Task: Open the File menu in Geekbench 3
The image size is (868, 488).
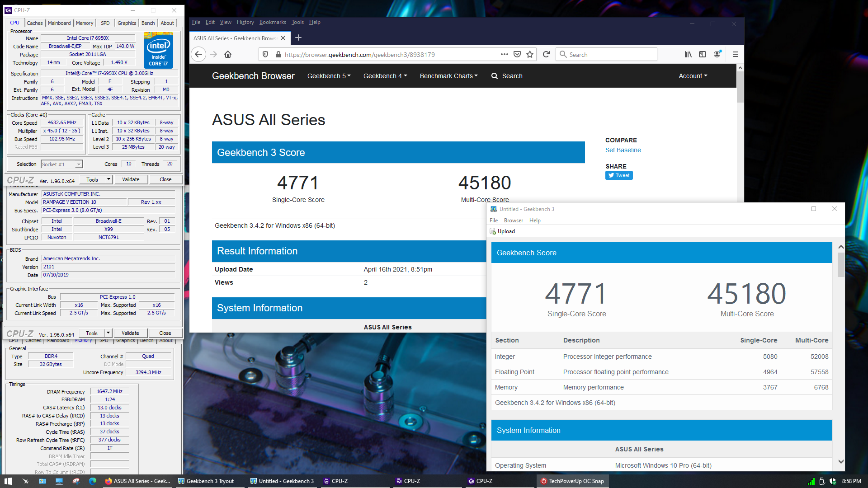Action: [494, 221]
